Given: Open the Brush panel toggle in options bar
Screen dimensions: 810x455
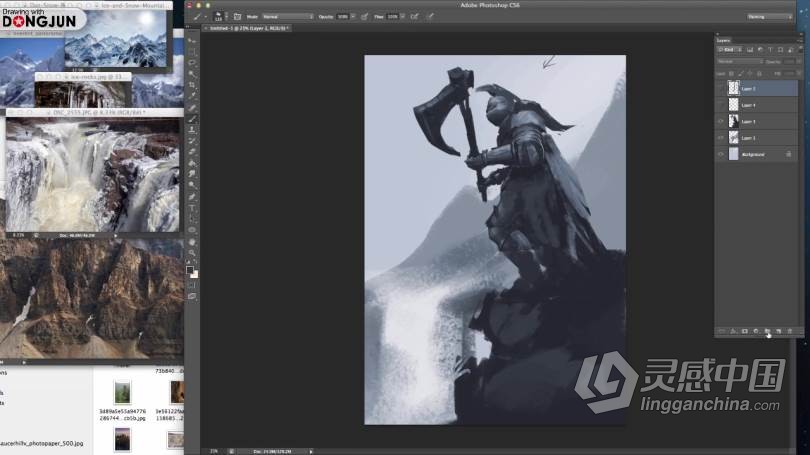Looking at the screenshot, I should 237,17.
